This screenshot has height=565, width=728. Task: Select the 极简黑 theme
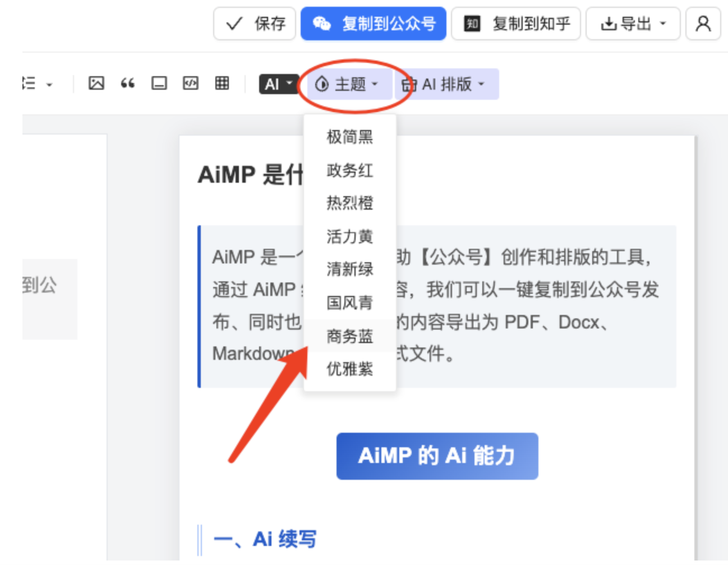pos(350,137)
